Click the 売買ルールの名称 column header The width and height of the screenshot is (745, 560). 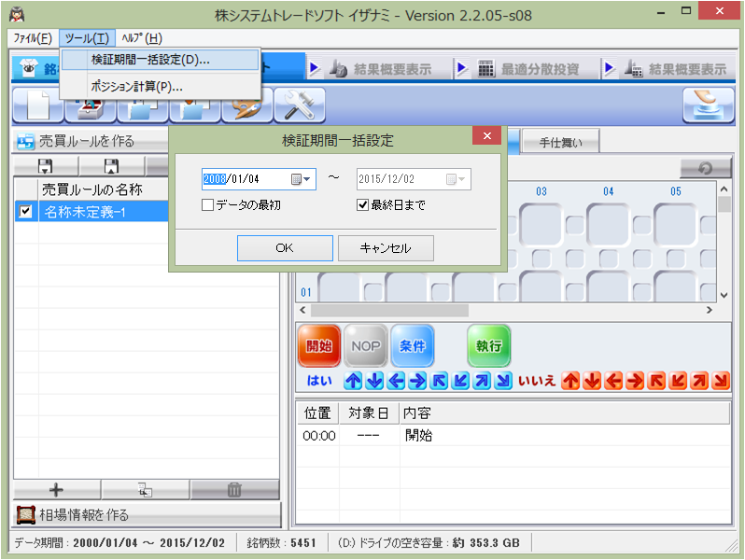tap(103, 189)
